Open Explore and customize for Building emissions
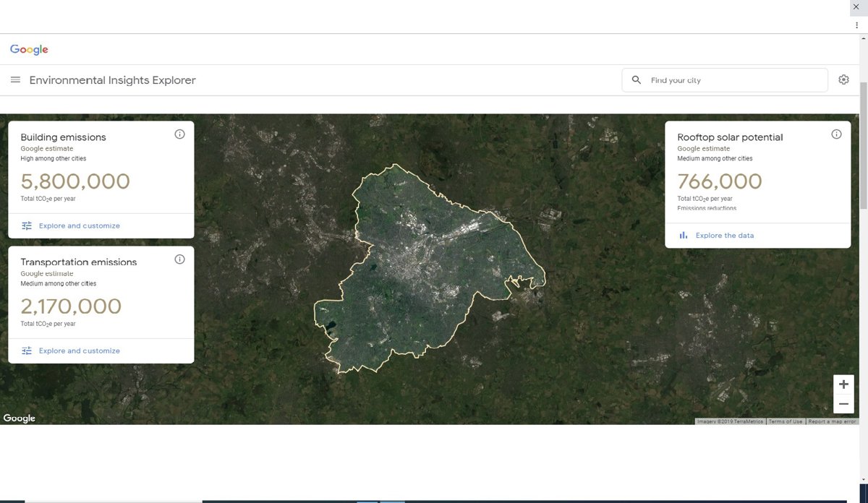868x503 pixels. pyautogui.click(x=80, y=225)
